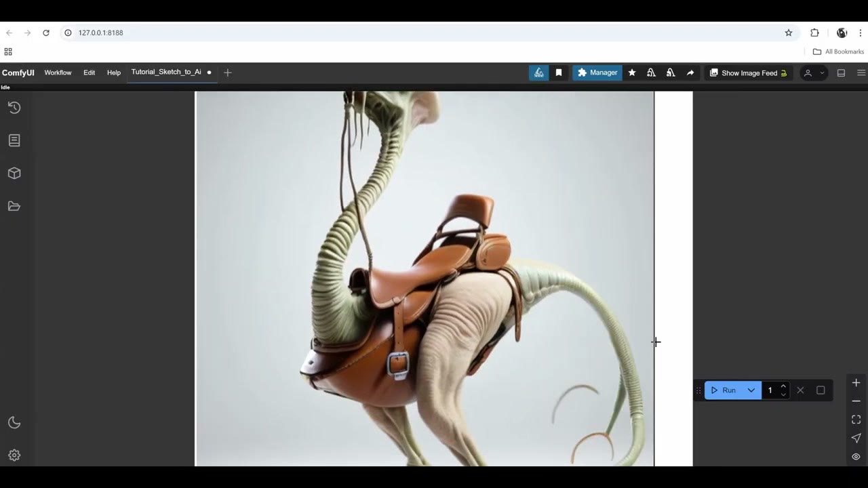Image resolution: width=868 pixels, height=488 pixels.
Task: Open the queue history sidebar icon
Action: (x=14, y=108)
